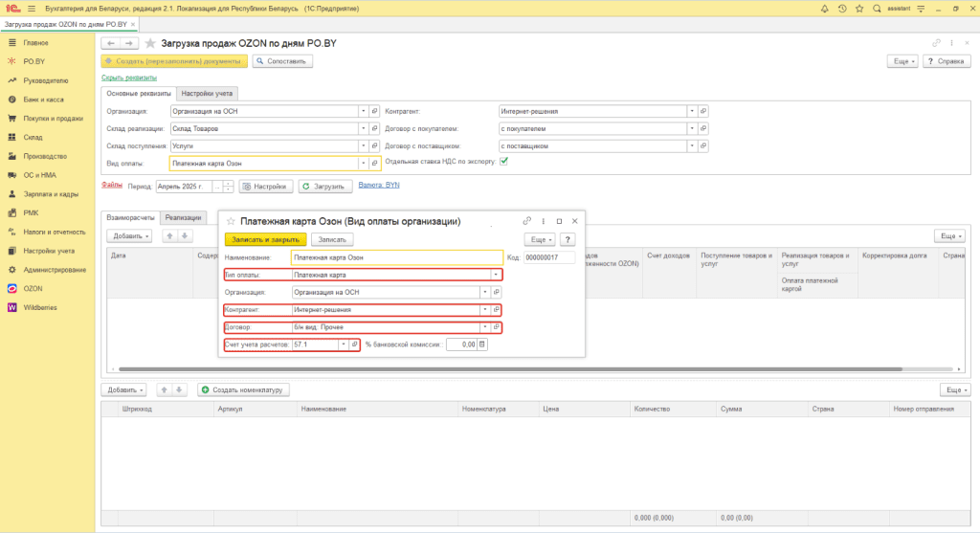This screenshot has height=533, width=980.
Task: Open the Справка help button
Action: (947, 61)
